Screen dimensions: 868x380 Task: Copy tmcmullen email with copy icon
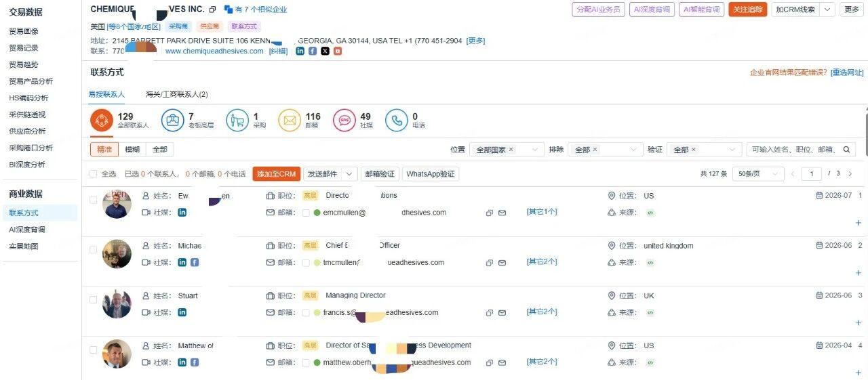click(489, 263)
